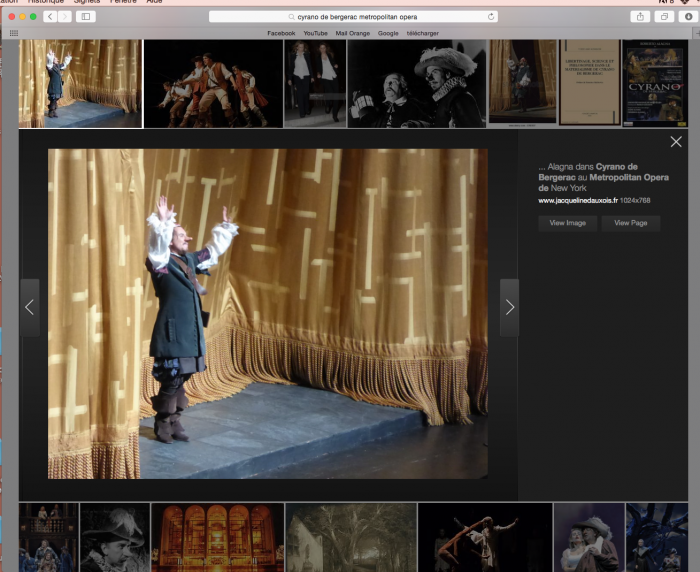This screenshot has width=700, height=572.
Task: Open a new tab with plus button
Action: [696, 33]
